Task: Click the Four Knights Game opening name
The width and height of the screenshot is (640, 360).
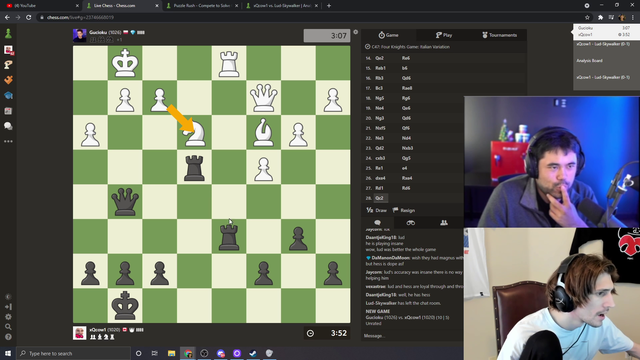Action: 411,47
